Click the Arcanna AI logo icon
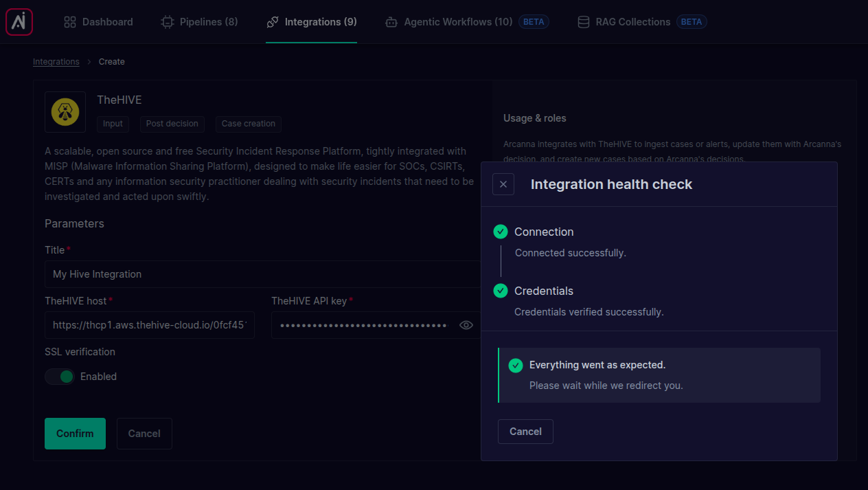 [x=19, y=22]
